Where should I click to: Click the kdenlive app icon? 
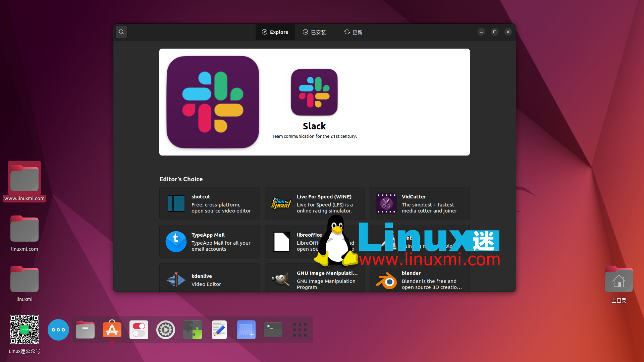pyautogui.click(x=176, y=280)
